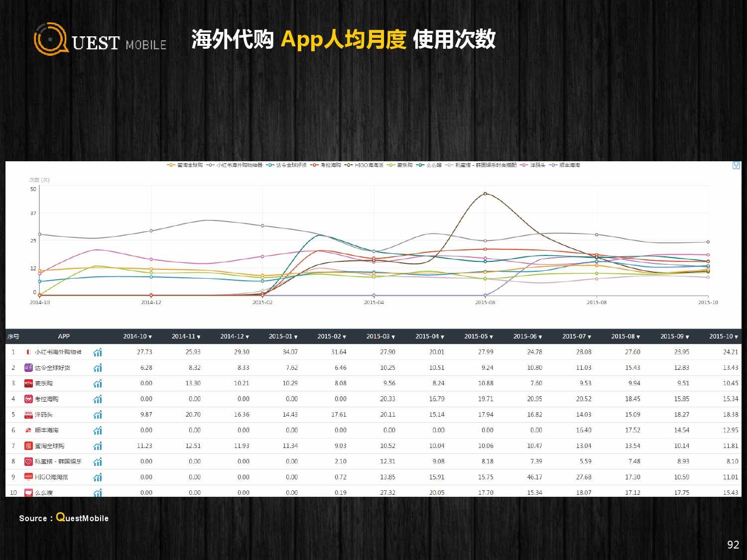Sort by the 2015-06 column header
Image resolution: width=747 pixels, height=560 pixels.
click(527, 336)
